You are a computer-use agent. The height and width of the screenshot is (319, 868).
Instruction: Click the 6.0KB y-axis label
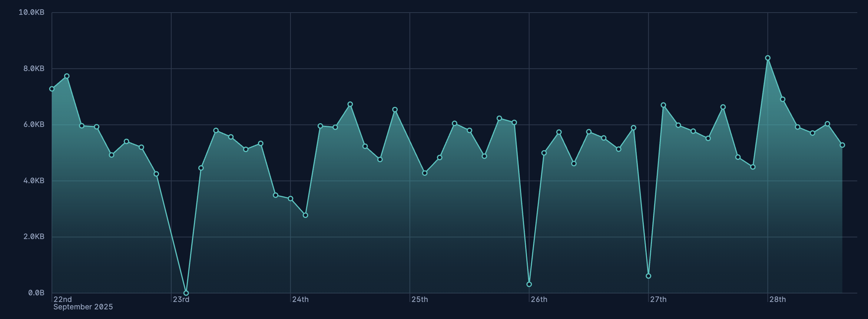[x=34, y=124]
